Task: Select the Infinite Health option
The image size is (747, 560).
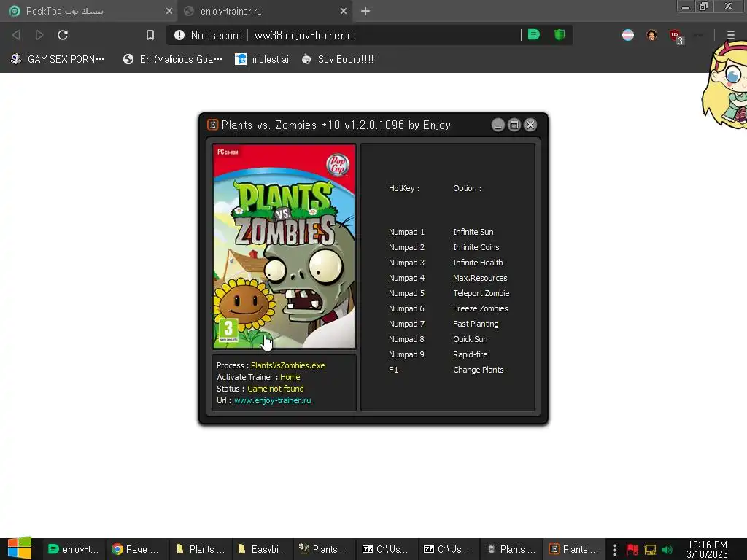Action: [478, 262]
